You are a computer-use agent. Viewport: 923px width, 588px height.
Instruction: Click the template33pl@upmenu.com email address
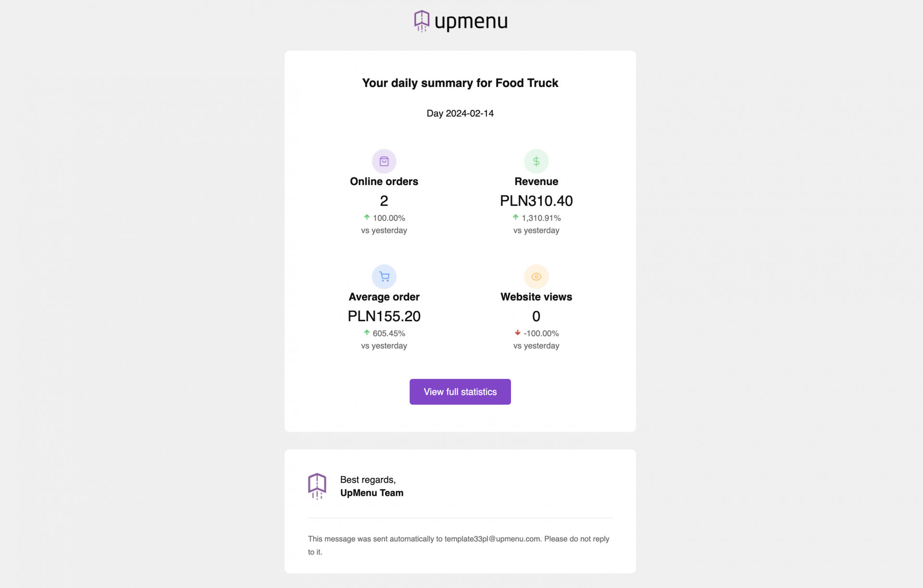click(x=492, y=539)
